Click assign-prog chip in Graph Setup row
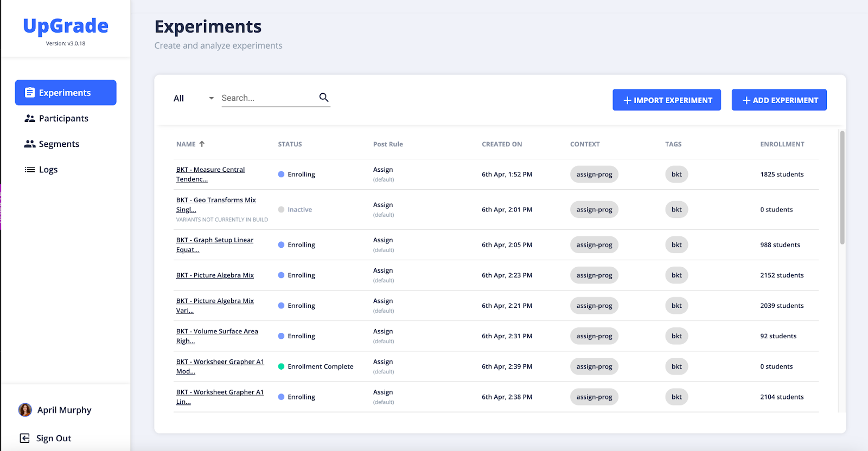Screen dimensions: 868x451 594,245
